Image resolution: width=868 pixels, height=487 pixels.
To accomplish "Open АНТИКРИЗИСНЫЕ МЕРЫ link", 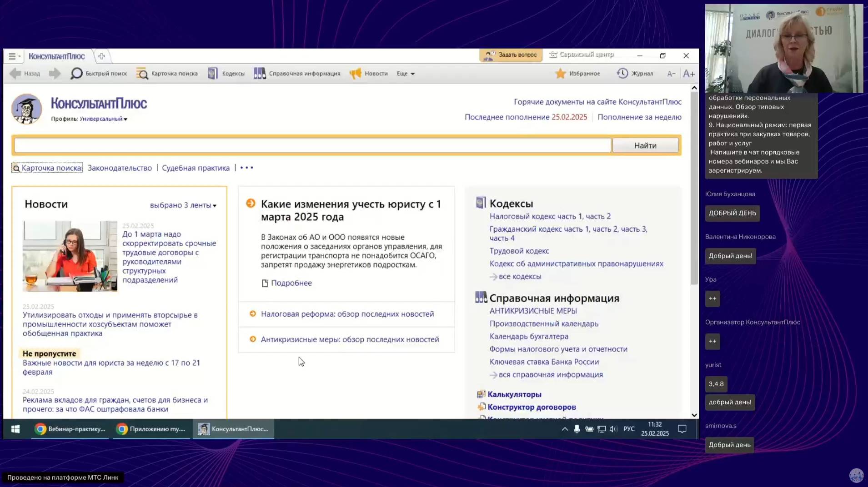I will [x=533, y=311].
